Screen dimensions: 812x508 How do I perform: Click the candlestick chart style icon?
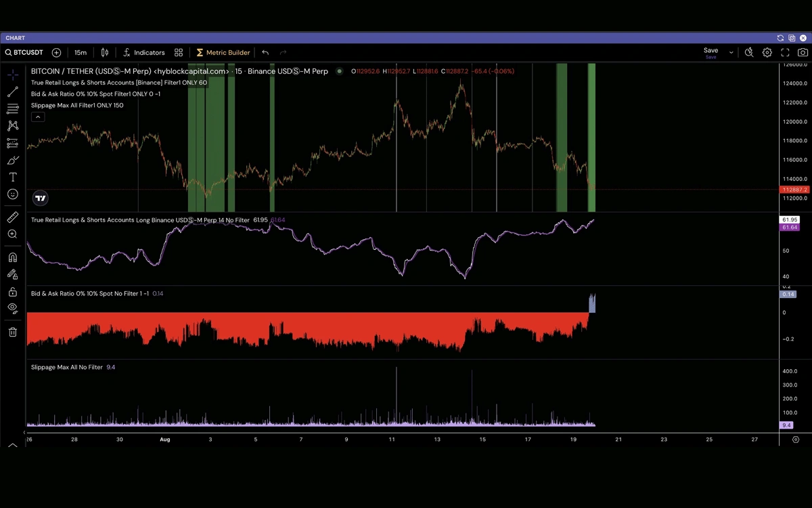105,52
